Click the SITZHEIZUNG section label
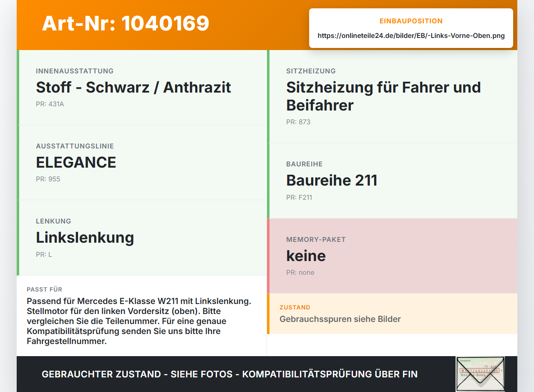 311,71
